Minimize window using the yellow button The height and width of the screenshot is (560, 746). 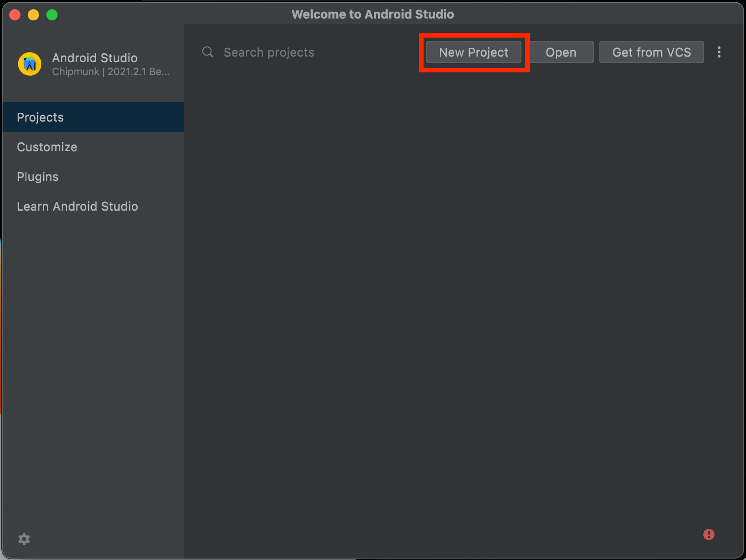tap(33, 15)
